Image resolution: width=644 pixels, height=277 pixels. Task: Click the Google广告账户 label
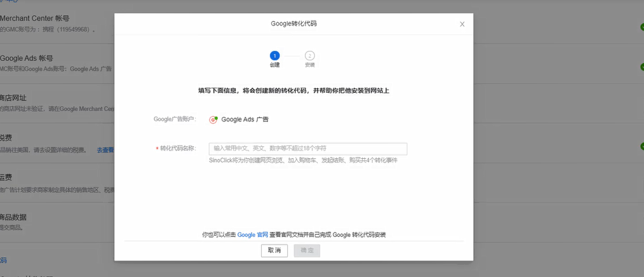[x=175, y=119]
